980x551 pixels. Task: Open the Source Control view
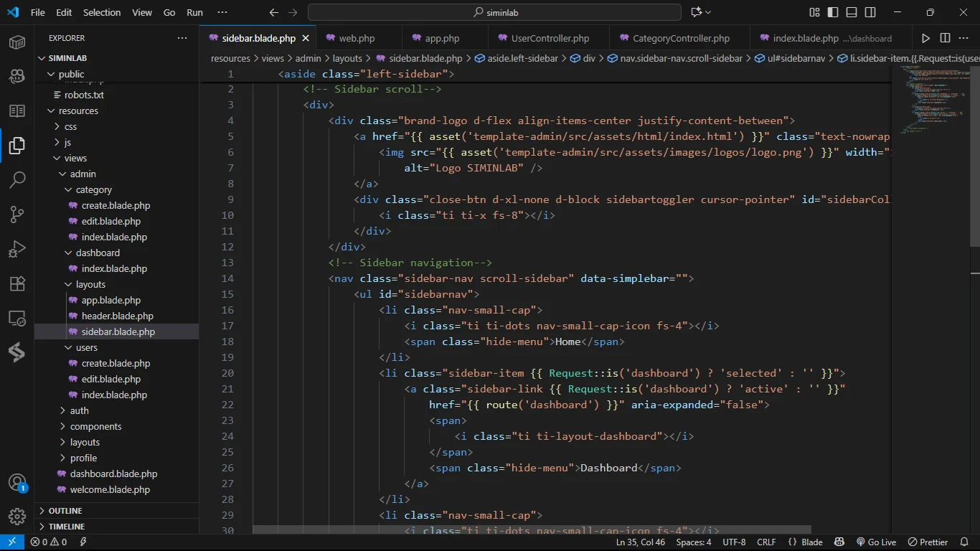point(17,215)
